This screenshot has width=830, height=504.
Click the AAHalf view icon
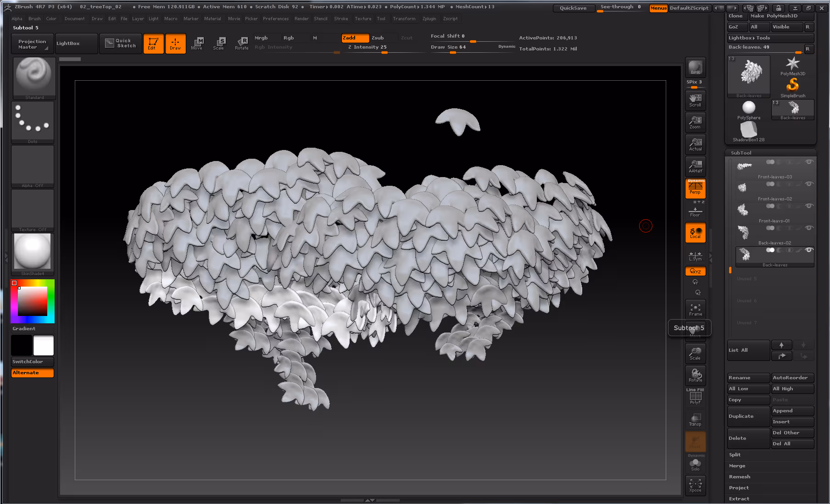[x=695, y=166]
